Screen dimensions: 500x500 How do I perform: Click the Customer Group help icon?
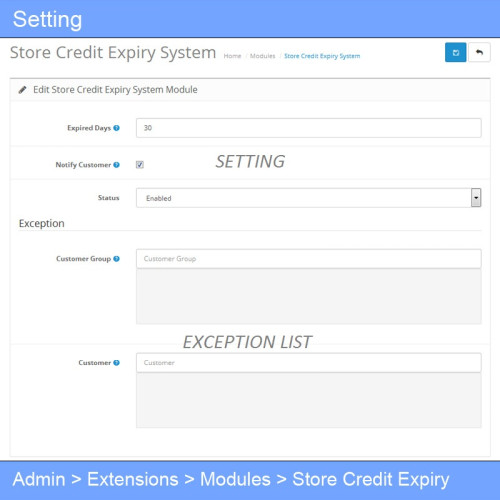[x=116, y=259]
